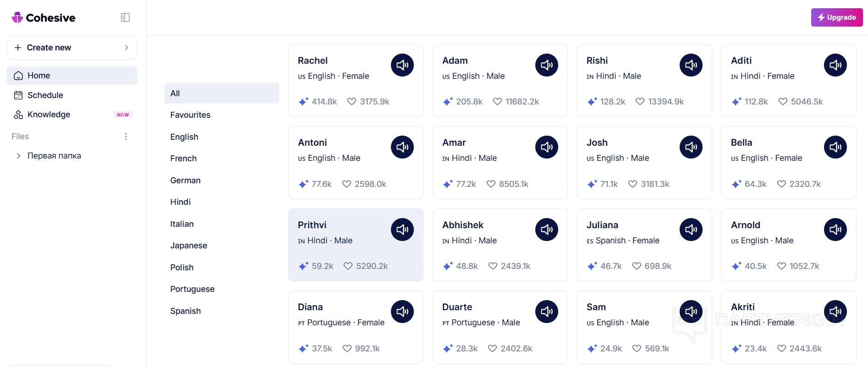
Task: Click the sidebar collapse panel icon
Action: (125, 17)
